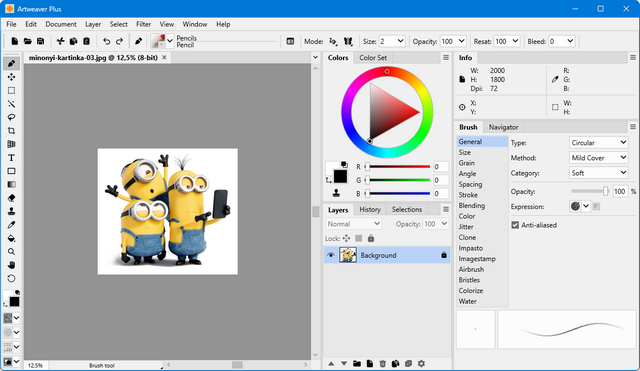Click the B color value field

(x=440, y=193)
